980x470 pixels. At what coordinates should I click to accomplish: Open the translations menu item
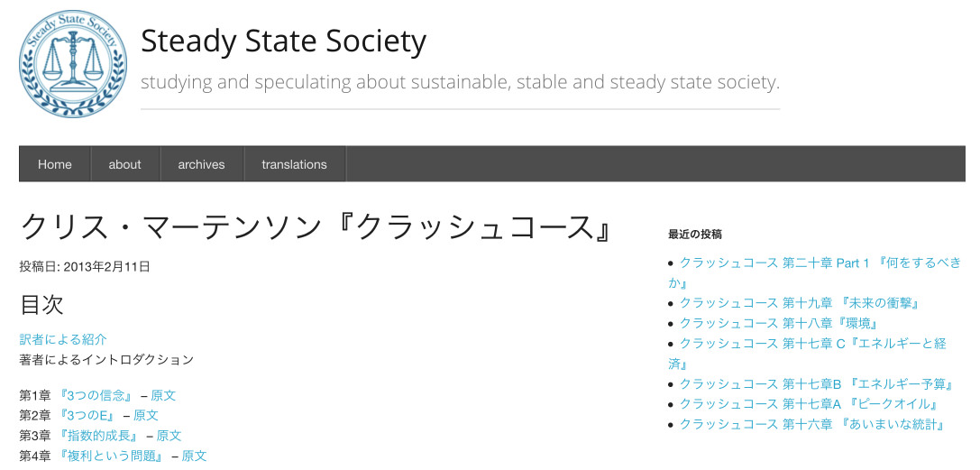coord(295,164)
